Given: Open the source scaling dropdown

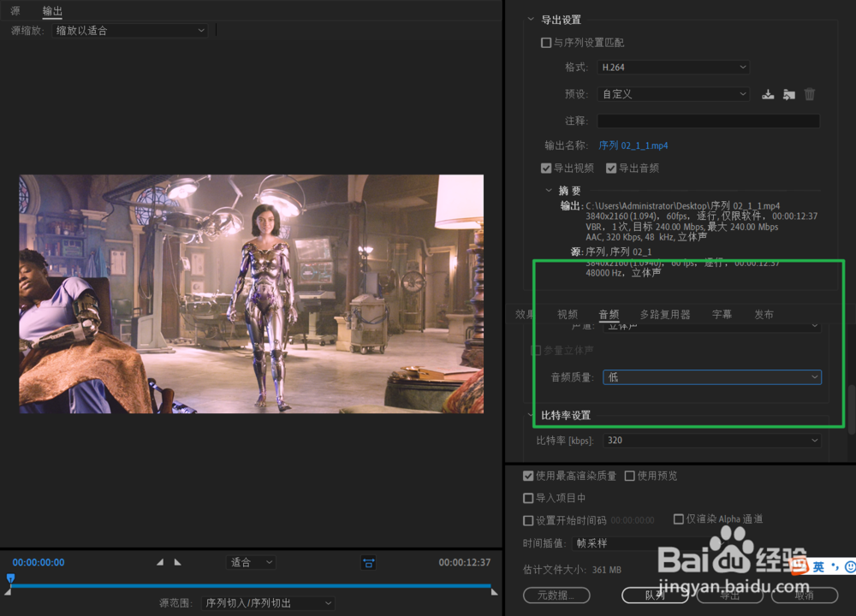Looking at the screenshot, I should coord(130,31).
